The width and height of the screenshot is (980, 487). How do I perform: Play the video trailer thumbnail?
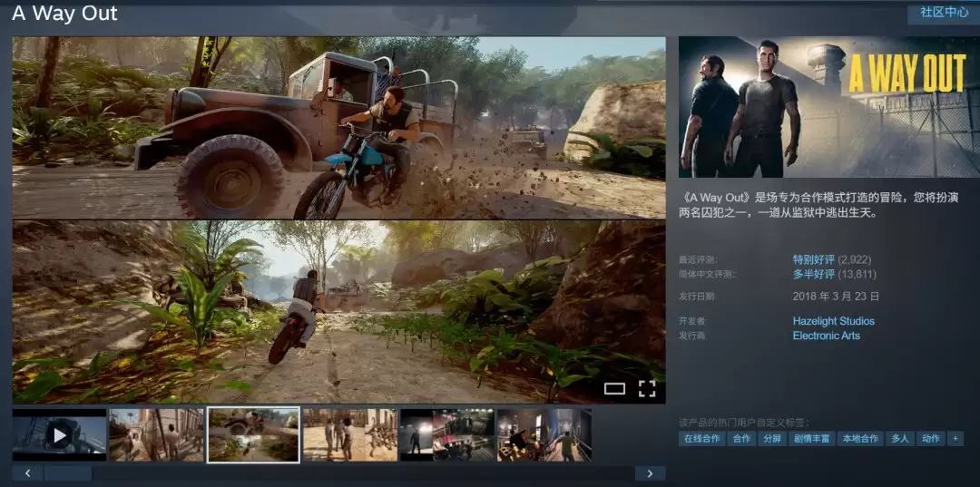59,434
